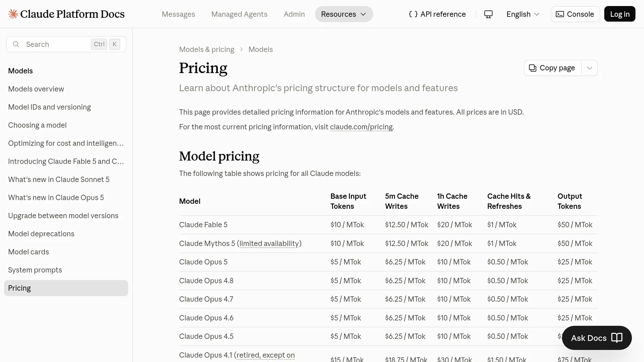Click the Claude Opus 4.5 row name
The image size is (644, 362).
pyautogui.click(x=206, y=336)
